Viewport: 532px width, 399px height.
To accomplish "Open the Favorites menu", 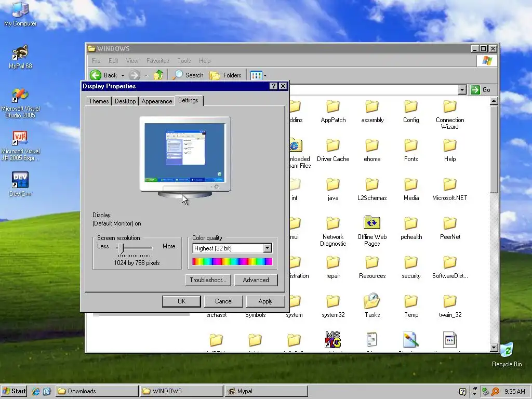I will pyautogui.click(x=158, y=61).
